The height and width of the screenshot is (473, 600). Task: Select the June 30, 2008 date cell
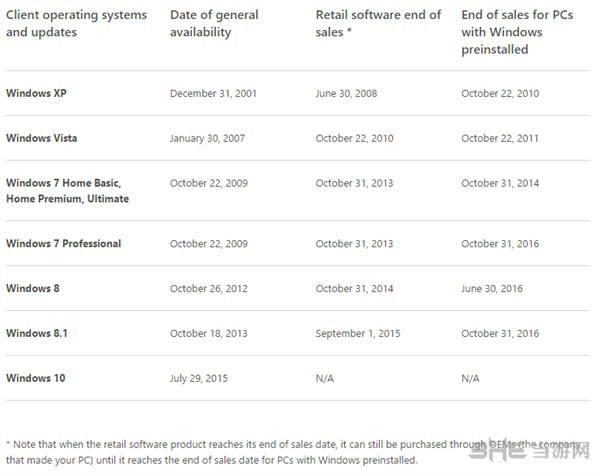pyautogui.click(x=349, y=93)
